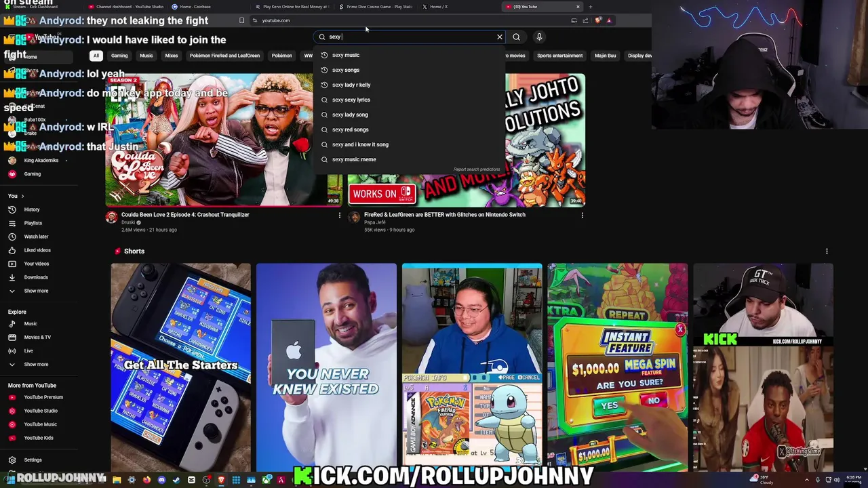Open a new browser tab
This screenshot has width=868, height=488.
(591, 7)
